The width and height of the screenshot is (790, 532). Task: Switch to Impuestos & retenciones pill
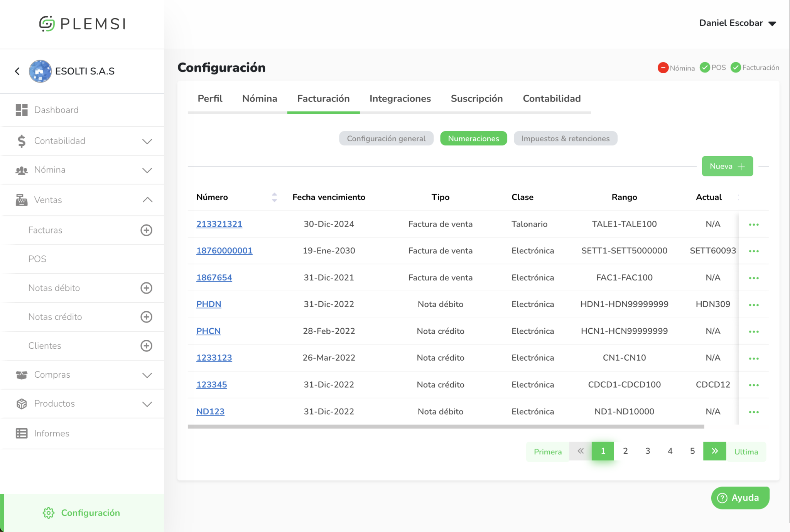(x=565, y=138)
